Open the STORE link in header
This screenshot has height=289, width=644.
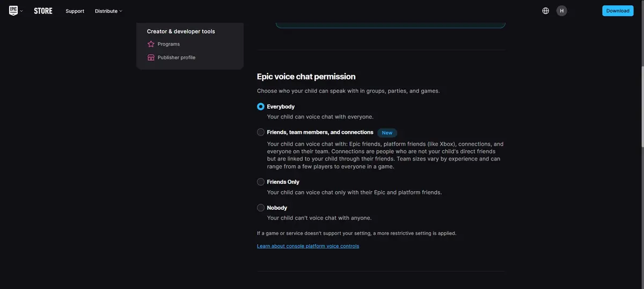click(x=43, y=11)
